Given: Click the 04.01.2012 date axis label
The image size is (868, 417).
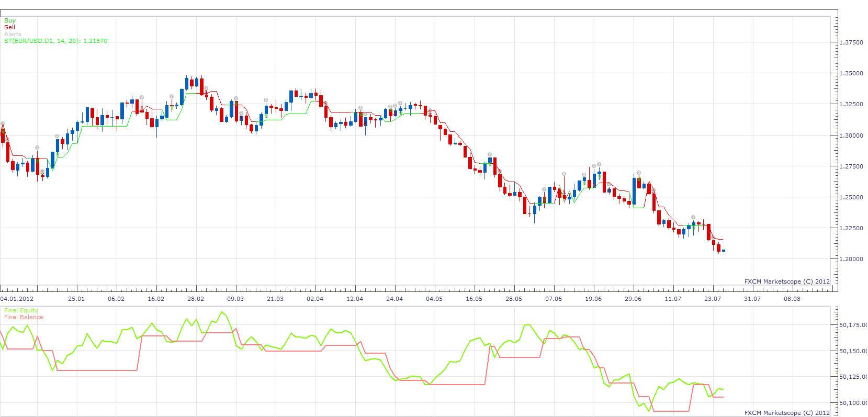Looking at the screenshot, I should 17,299.
